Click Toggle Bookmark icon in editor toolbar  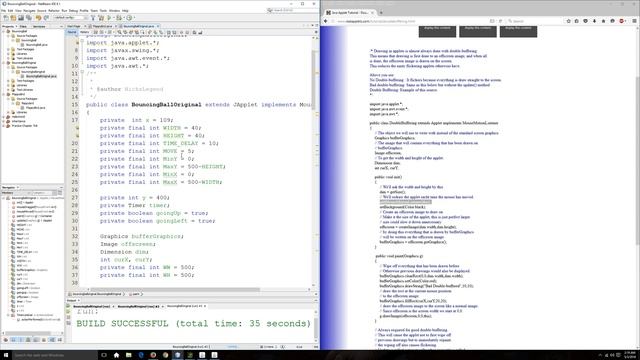(161, 32)
